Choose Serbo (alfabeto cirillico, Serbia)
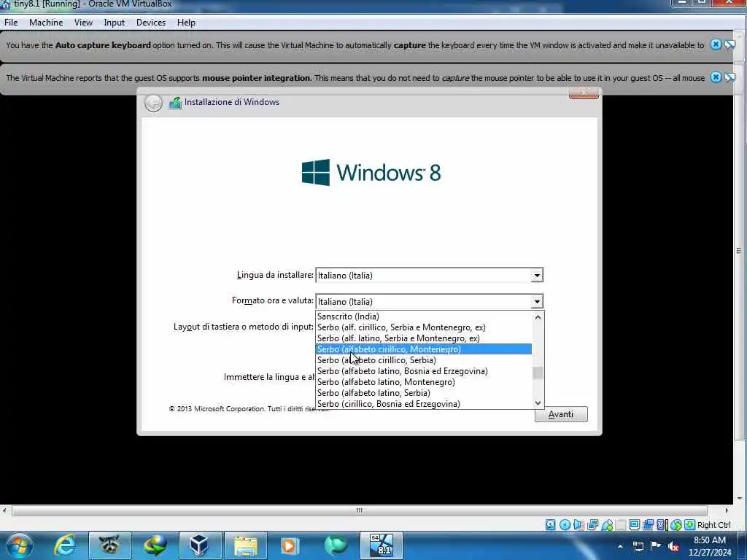This screenshot has width=747, height=560. tap(424, 360)
